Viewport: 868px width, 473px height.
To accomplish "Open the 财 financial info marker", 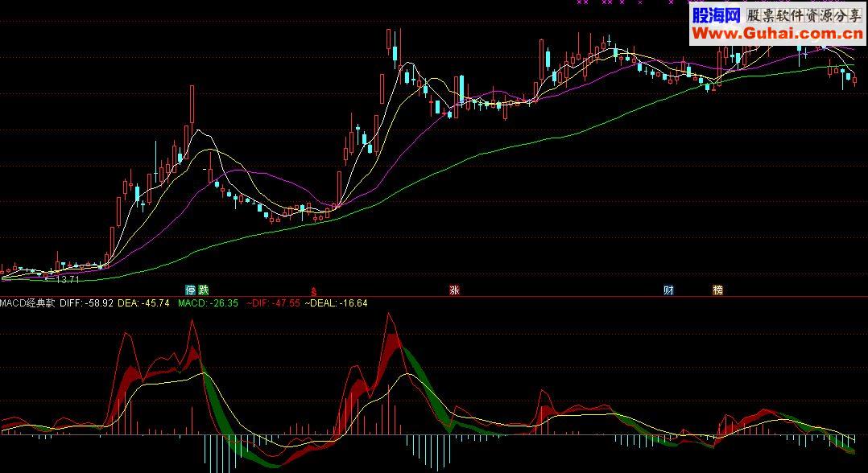I will (x=668, y=290).
